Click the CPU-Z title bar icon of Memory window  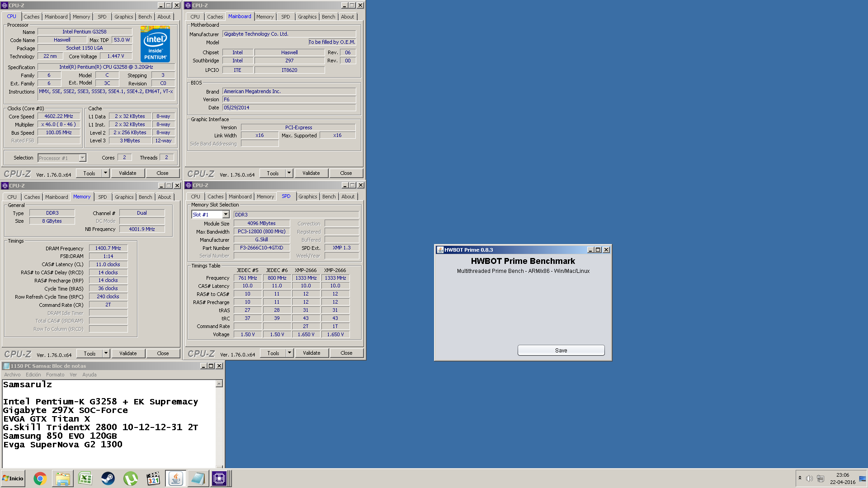5,186
